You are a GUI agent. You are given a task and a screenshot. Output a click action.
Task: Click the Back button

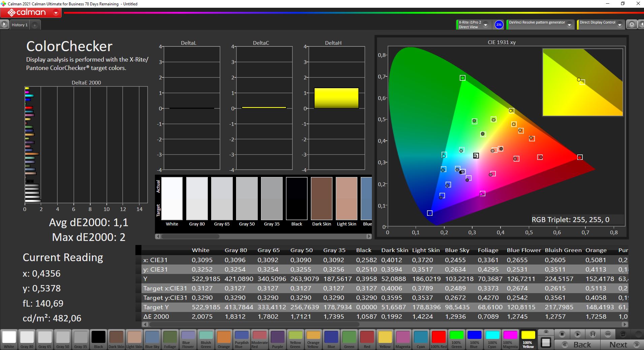point(577,345)
